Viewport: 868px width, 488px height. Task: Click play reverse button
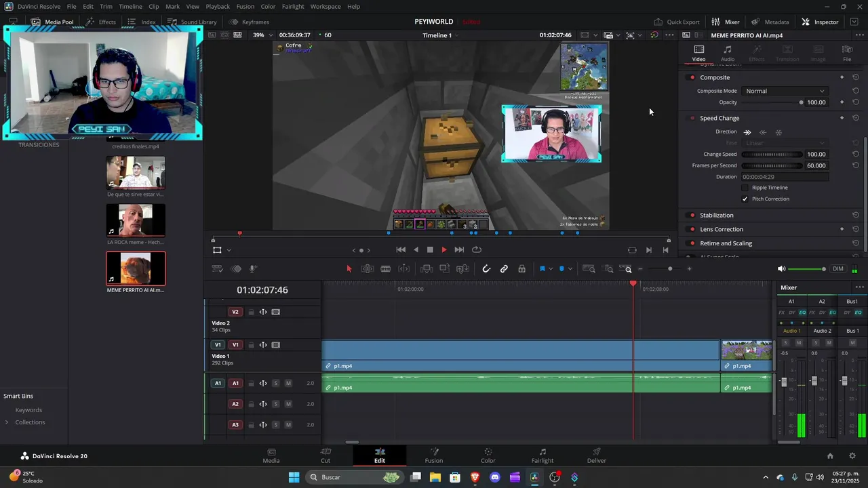[416, 249]
